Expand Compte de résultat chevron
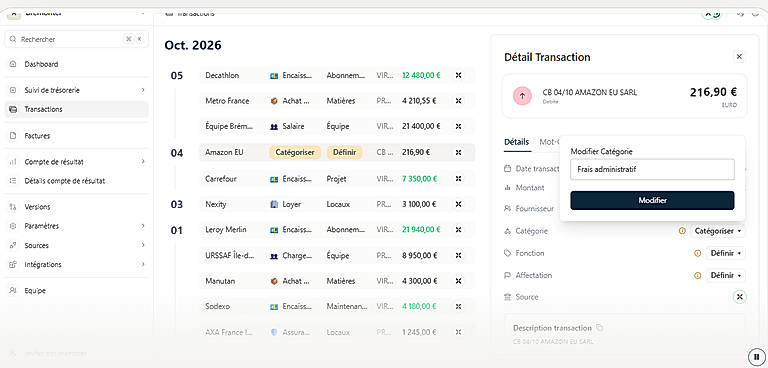The image size is (768, 368). [143, 161]
